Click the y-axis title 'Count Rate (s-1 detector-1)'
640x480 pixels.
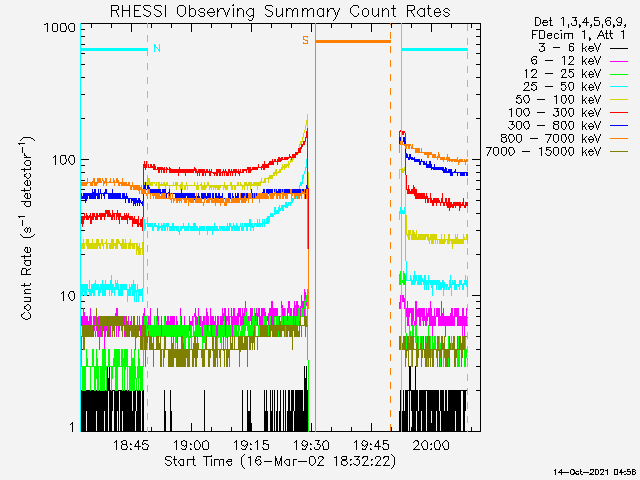click(x=27, y=228)
